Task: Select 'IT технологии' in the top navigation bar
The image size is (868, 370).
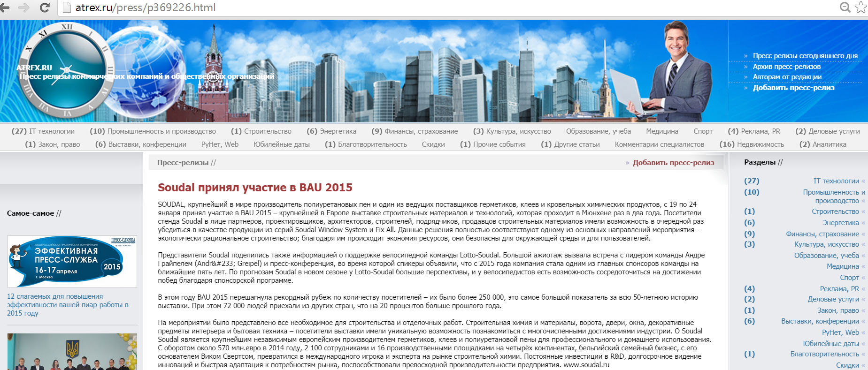Action: [x=52, y=131]
